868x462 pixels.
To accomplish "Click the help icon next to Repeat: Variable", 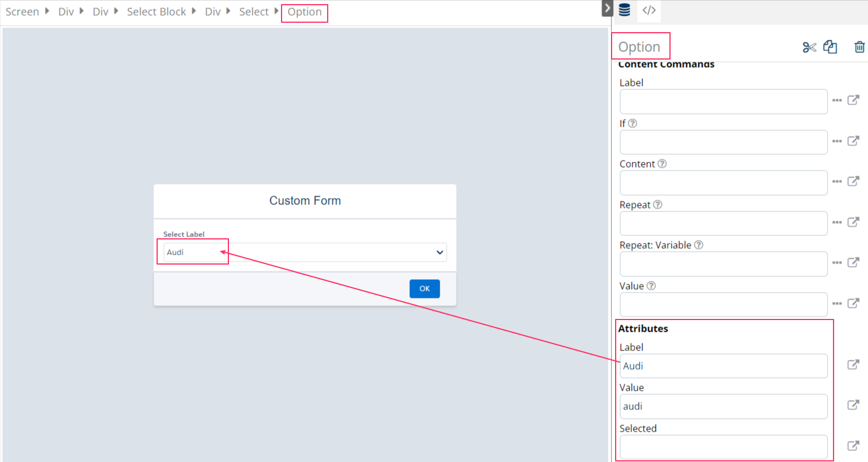I will pos(699,245).
